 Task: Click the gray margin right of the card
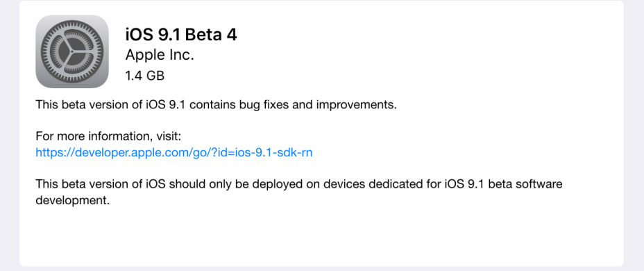tap(634, 135)
